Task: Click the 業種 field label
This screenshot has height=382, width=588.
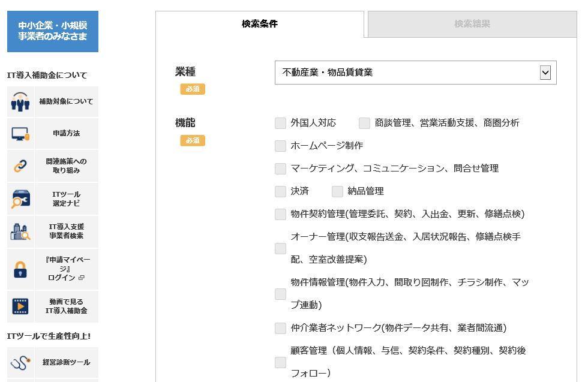Action: pyautogui.click(x=185, y=71)
